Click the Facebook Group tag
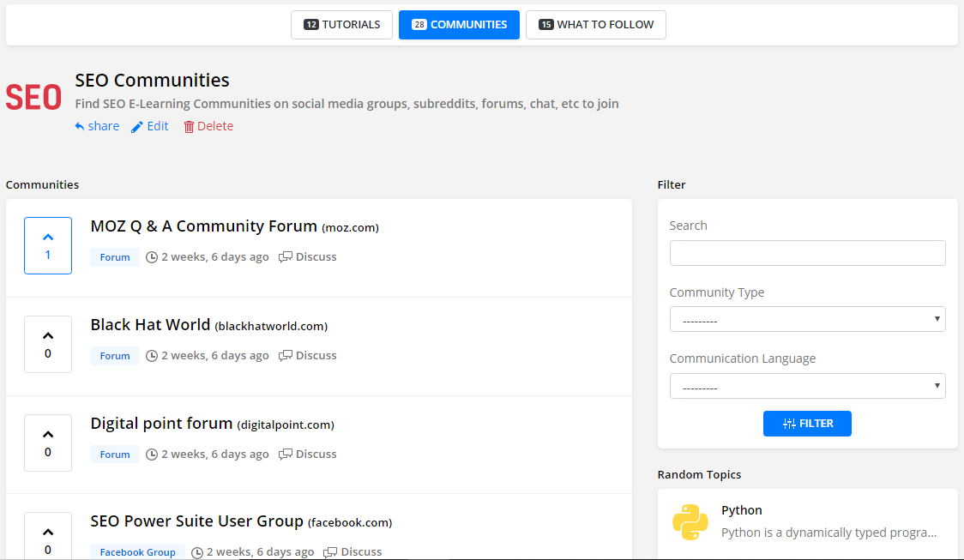 pos(137,552)
